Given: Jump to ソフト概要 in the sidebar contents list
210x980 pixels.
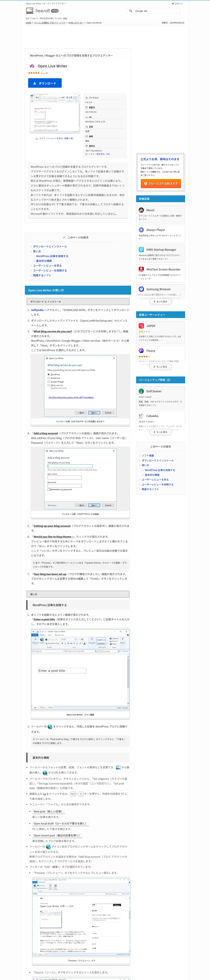Looking at the screenshot, I should pyautogui.click(x=148, y=455).
